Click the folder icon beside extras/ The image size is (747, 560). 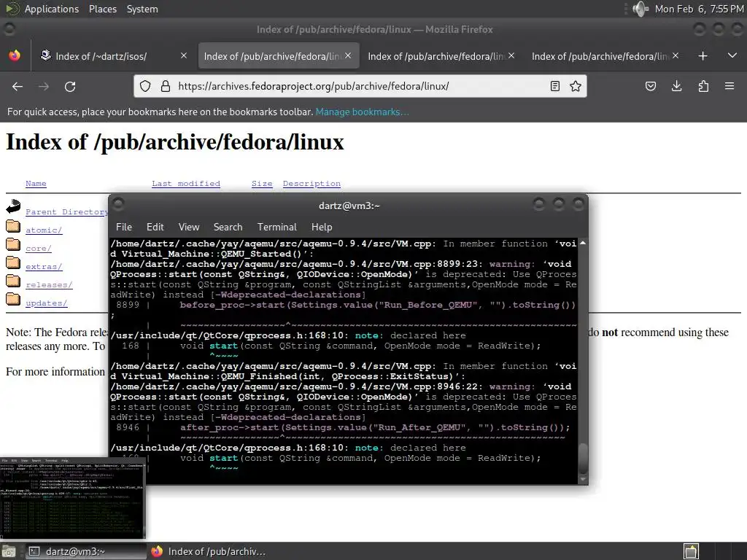pos(13,262)
